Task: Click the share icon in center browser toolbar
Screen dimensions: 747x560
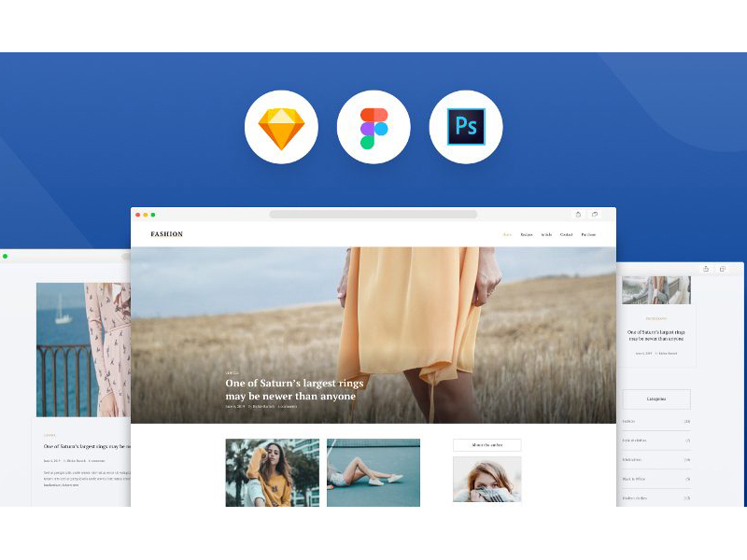Action: pyautogui.click(x=578, y=215)
